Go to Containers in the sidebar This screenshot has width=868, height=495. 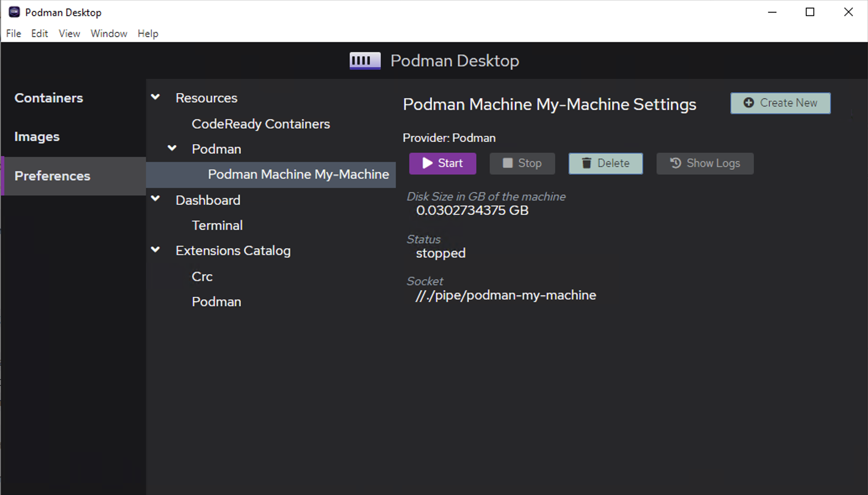click(x=49, y=98)
